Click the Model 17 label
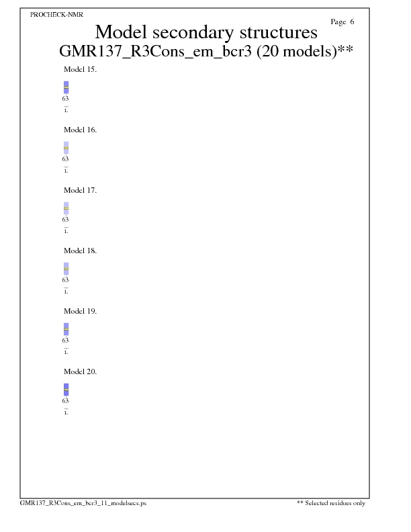Image resolution: width=411 pixels, height=532 pixels. click(80, 190)
